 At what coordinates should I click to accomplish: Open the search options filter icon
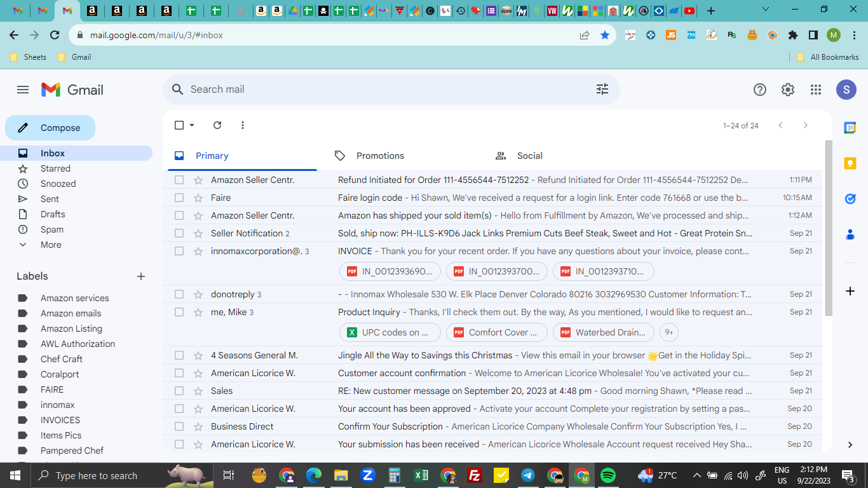602,90
